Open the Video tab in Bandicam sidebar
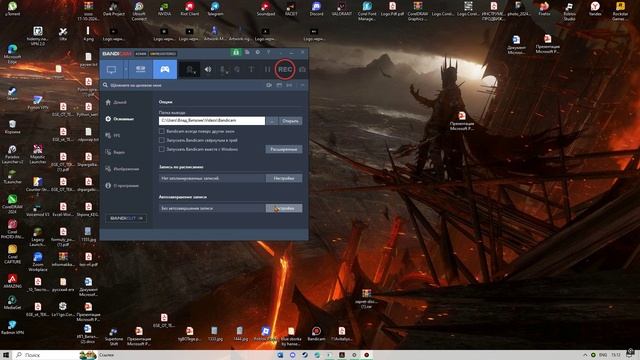Screen dimensions: 640x360 115,152
